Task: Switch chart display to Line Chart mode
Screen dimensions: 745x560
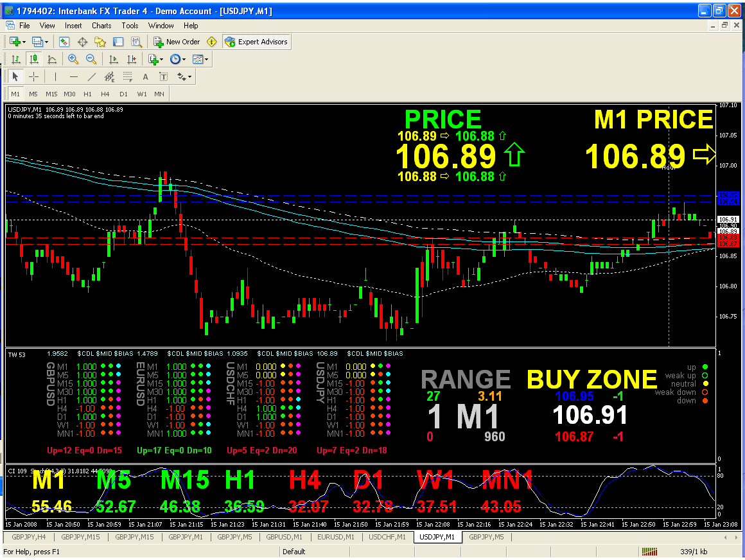Action: [x=52, y=59]
